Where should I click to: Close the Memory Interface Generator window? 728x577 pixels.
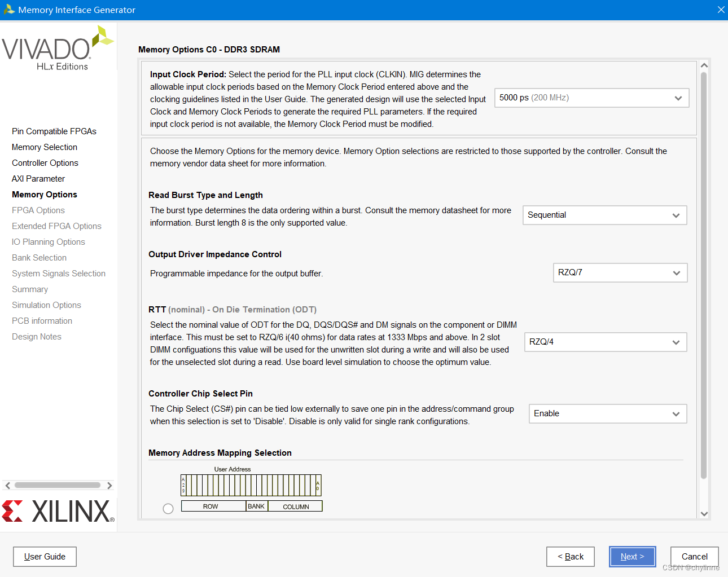coord(721,10)
